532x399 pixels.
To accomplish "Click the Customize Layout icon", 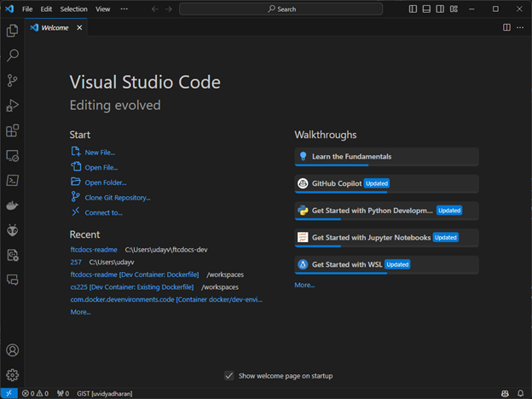I will point(454,9).
